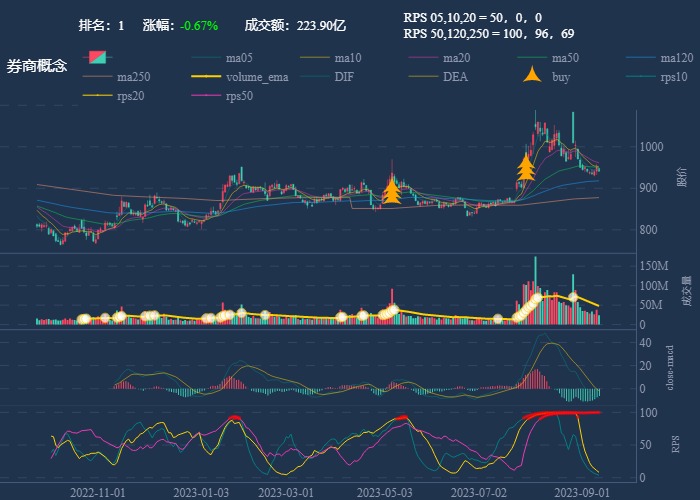
Task: Click the volume_ema legend marker icon
Action: point(207,77)
